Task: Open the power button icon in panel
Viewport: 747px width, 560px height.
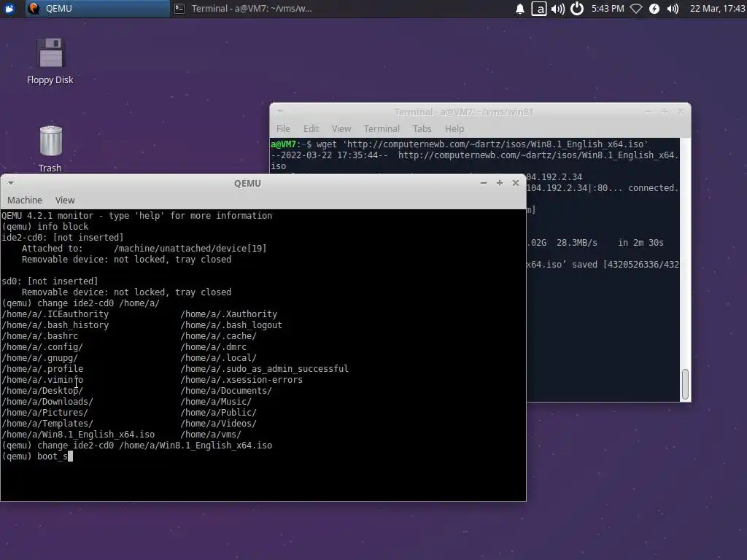Action: [577, 9]
